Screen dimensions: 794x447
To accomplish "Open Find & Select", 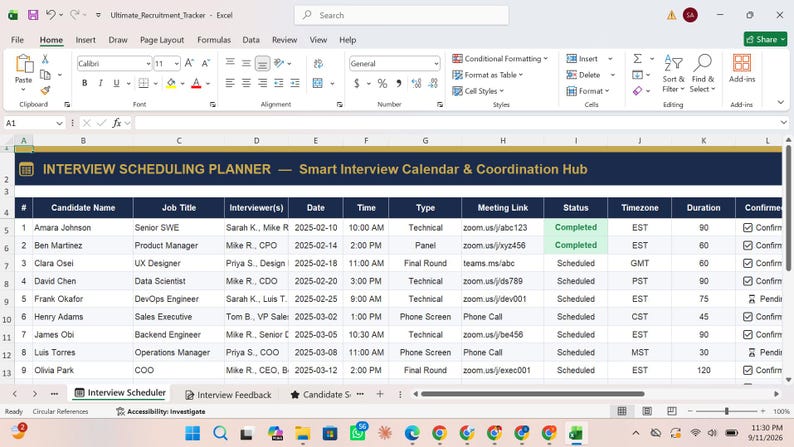I will (x=703, y=73).
